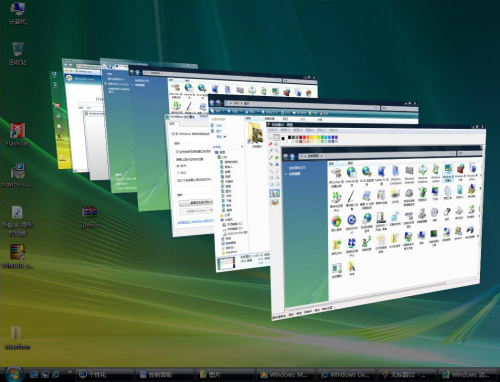Click the 示例图片 folder thumbnail in Explorer
The width and height of the screenshot is (500, 382).
click(256, 133)
